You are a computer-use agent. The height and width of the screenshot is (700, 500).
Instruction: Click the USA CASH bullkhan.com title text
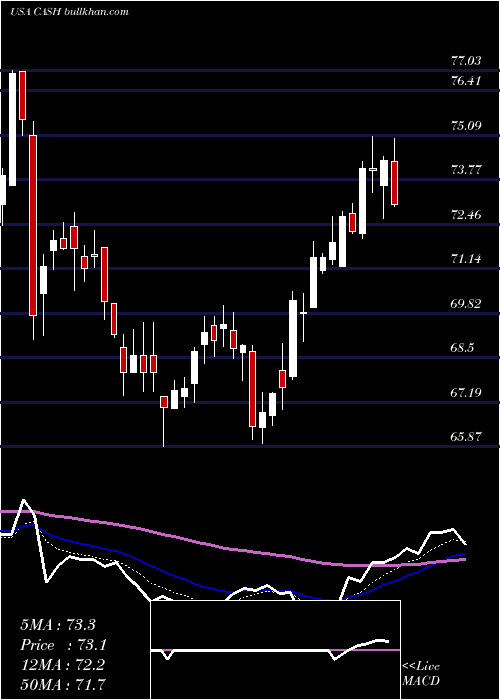69,11
